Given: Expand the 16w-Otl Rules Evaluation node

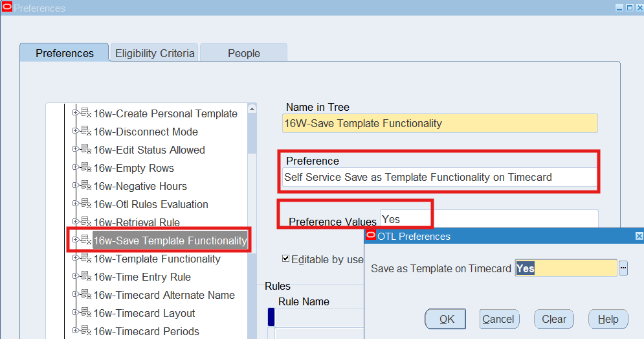Looking at the screenshot, I should click(x=75, y=204).
